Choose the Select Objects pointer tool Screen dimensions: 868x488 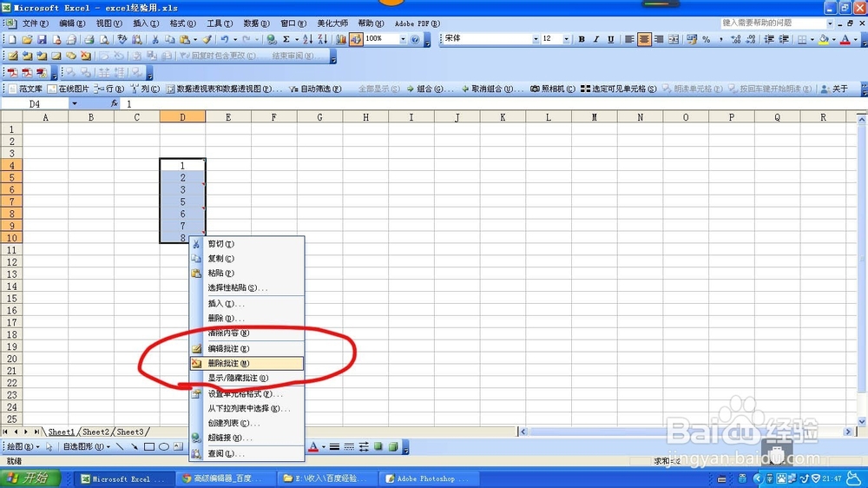(x=49, y=446)
